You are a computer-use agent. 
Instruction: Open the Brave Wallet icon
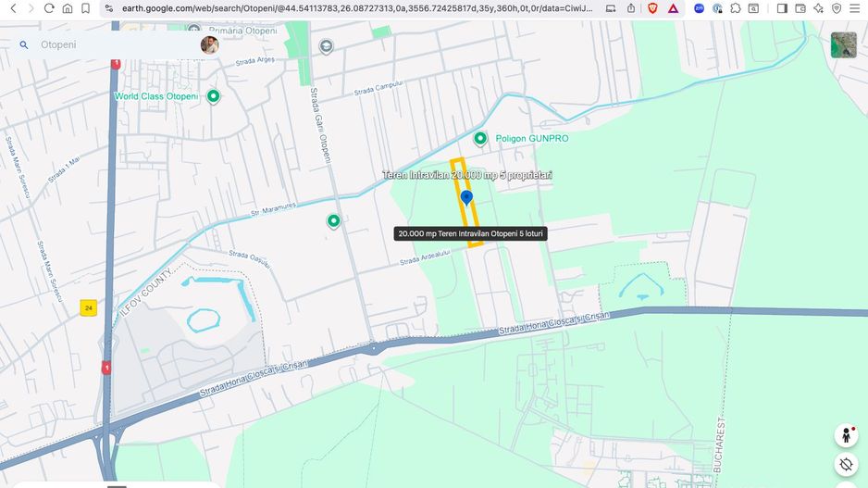[x=800, y=8]
